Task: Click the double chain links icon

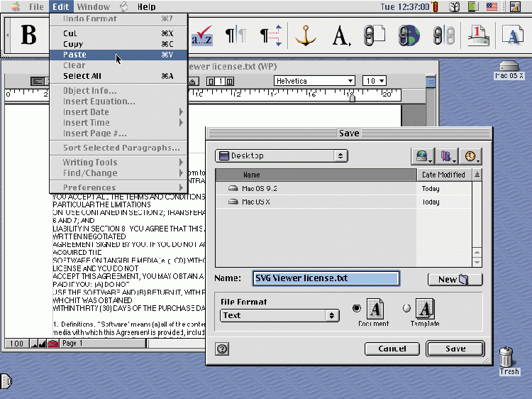Action: 444,35
